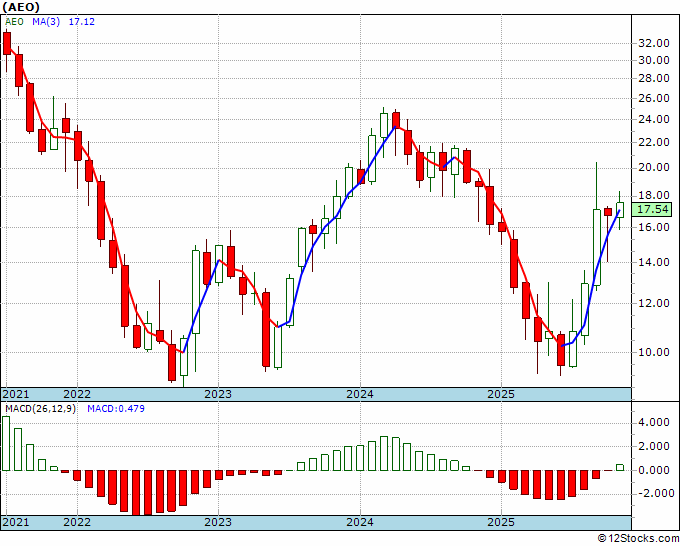Viewport: 680px width, 546px height.
Task: Click 2024 on the price chart timeline
Action: click(360, 394)
